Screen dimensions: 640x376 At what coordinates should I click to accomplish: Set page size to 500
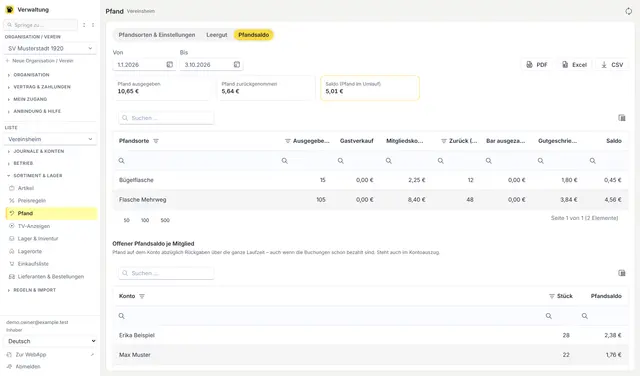(165, 220)
